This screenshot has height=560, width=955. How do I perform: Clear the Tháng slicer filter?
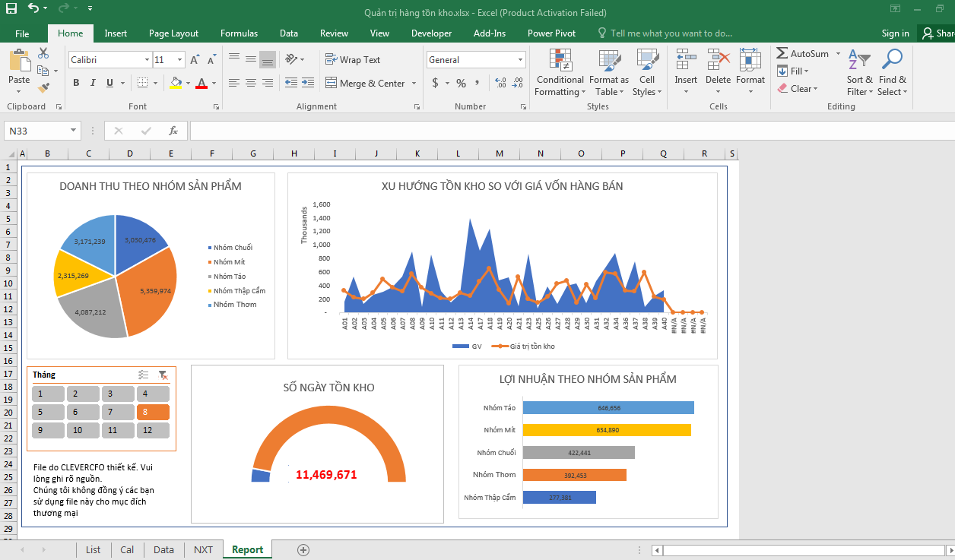coord(163,375)
